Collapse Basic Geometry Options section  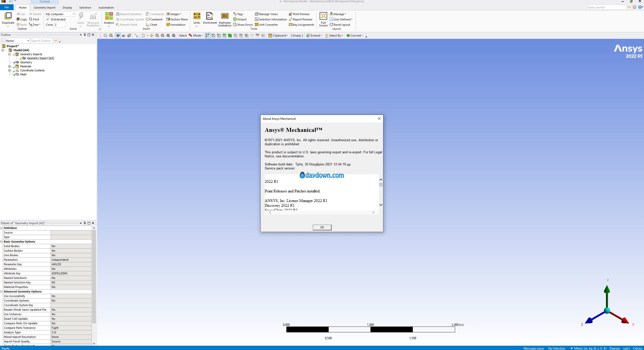(1, 242)
